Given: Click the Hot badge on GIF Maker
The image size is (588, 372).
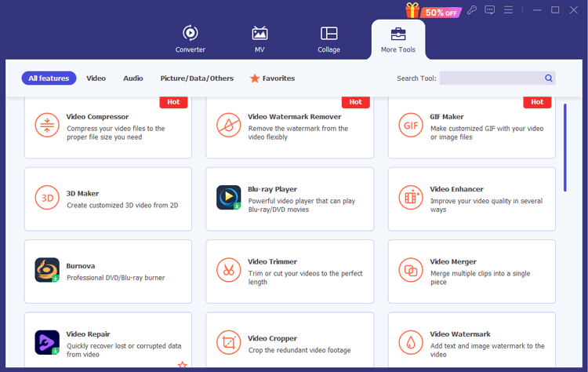Looking at the screenshot, I should coord(537,102).
